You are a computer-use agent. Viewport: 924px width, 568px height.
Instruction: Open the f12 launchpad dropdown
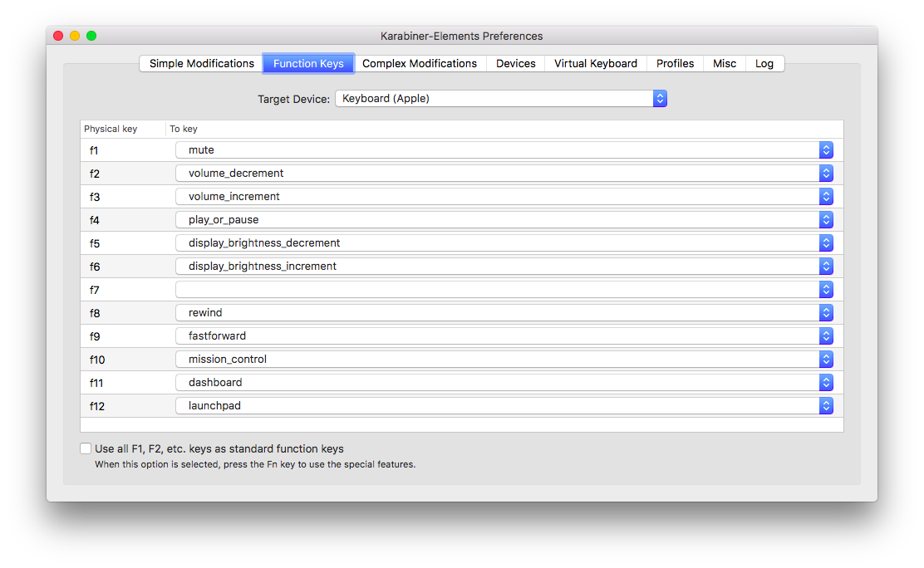pos(504,406)
